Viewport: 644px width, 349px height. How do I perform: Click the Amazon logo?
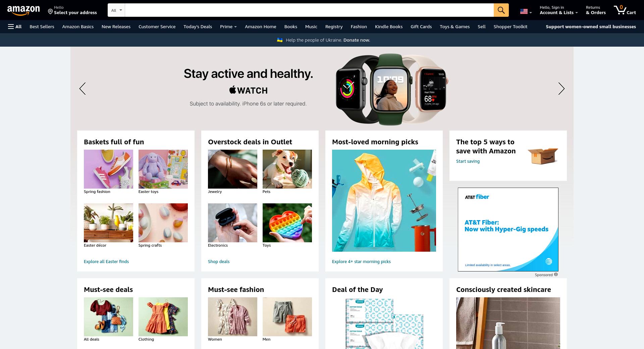pos(23,10)
